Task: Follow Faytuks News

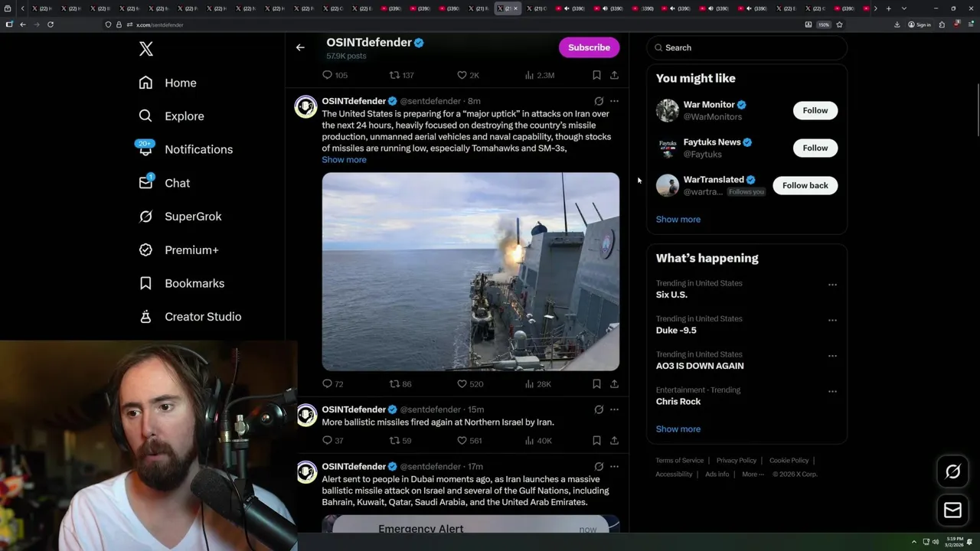Action: coord(815,148)
